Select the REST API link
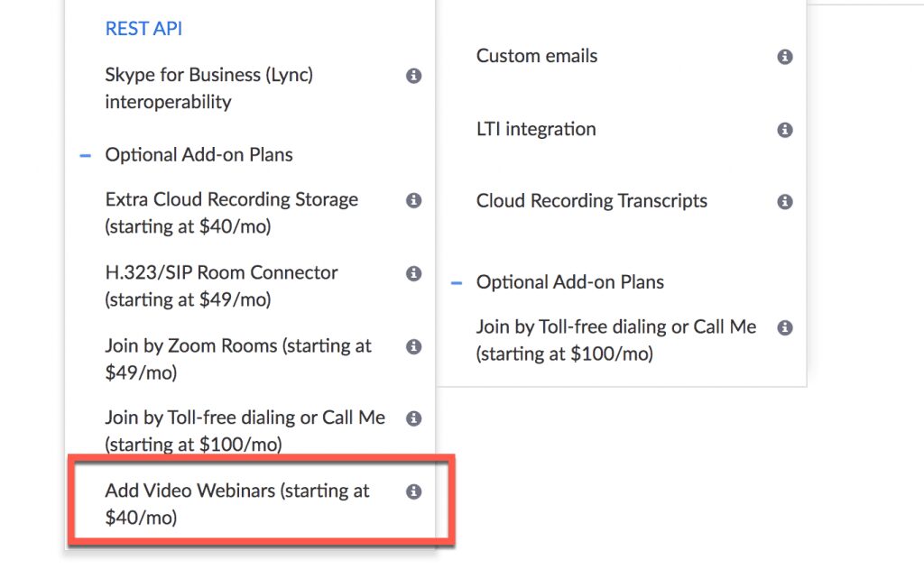Viewport: 924px width, 569px height. pos(143,28)
